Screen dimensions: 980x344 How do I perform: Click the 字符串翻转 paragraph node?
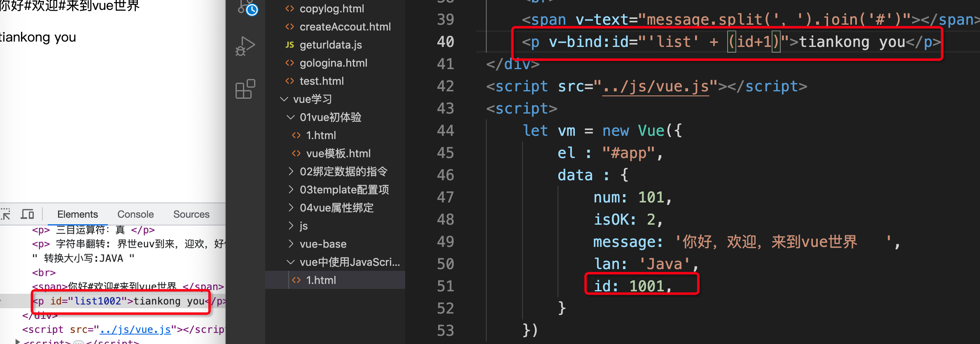129,244
